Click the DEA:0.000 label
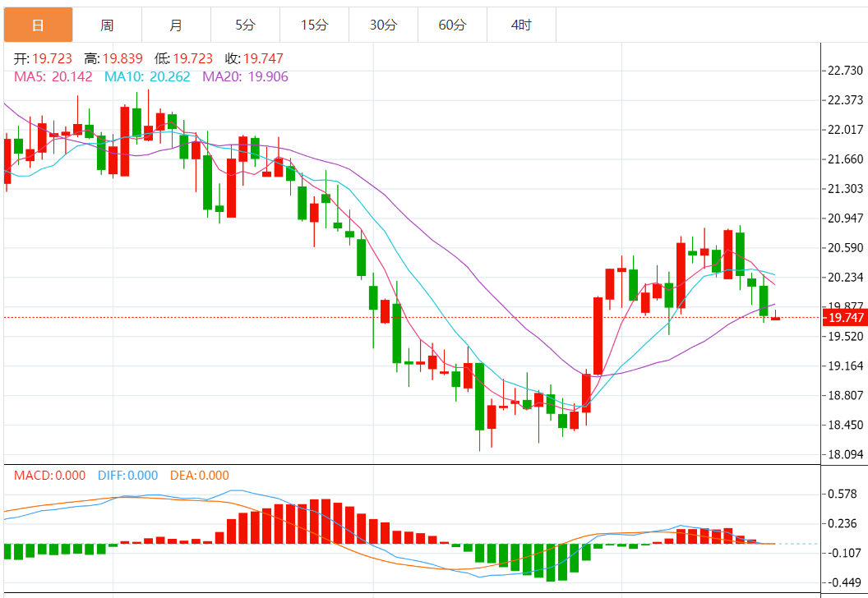868x598 pixels. click(x=199, y=475)
